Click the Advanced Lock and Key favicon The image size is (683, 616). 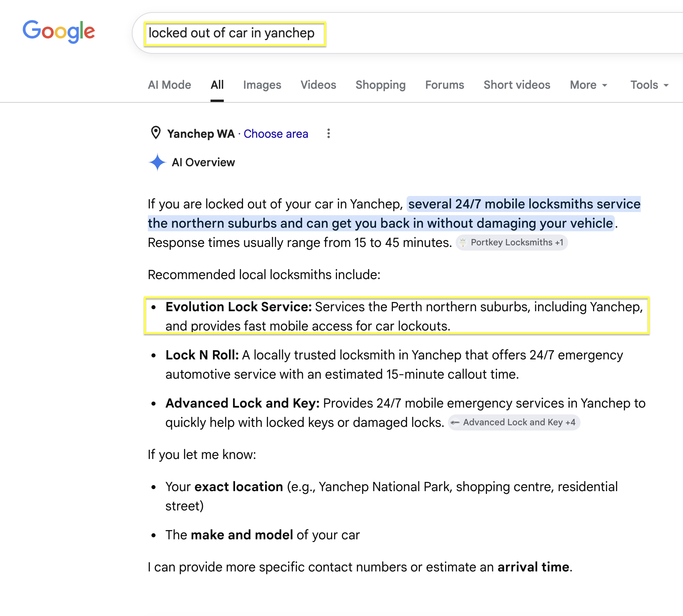(455, 422)
